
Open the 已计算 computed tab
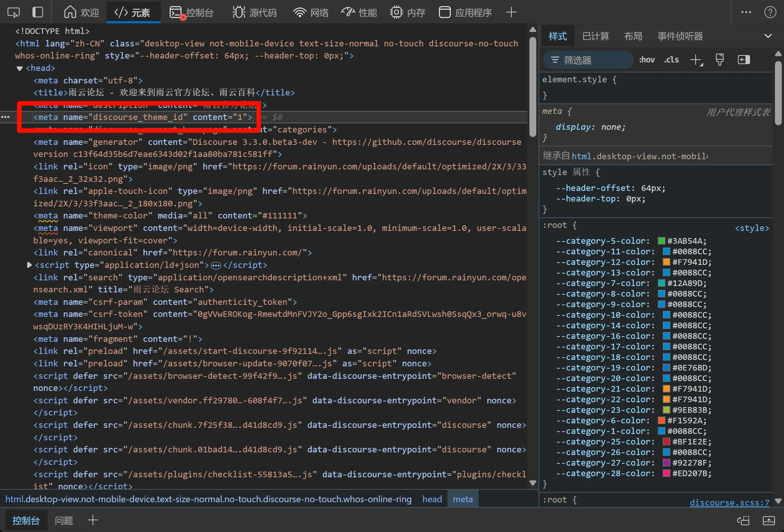[596, 36]
